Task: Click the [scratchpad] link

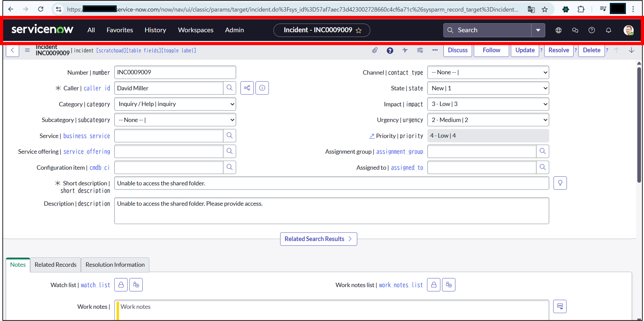Action: click(x=111, y=51)
